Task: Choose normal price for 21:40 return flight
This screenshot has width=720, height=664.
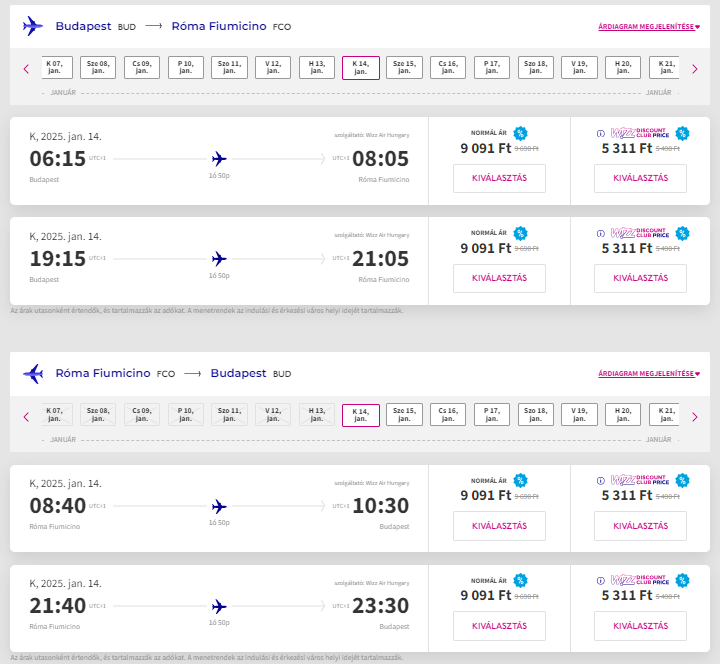Action: (x=499, y=626)
